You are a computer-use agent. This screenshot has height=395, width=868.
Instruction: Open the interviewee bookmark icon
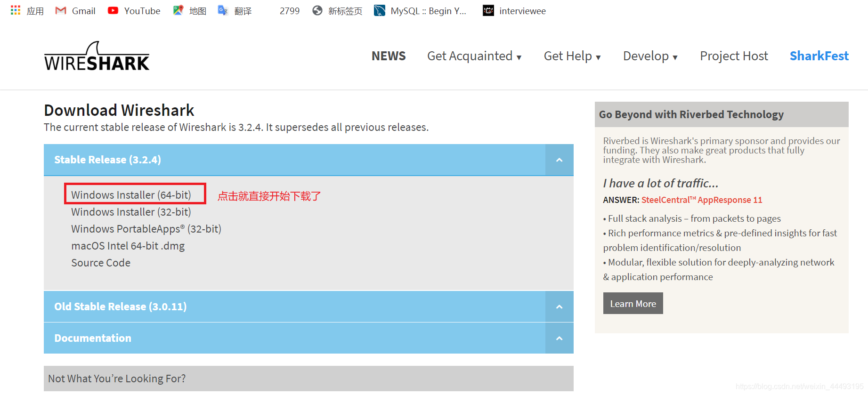click(x=488, y=10)
